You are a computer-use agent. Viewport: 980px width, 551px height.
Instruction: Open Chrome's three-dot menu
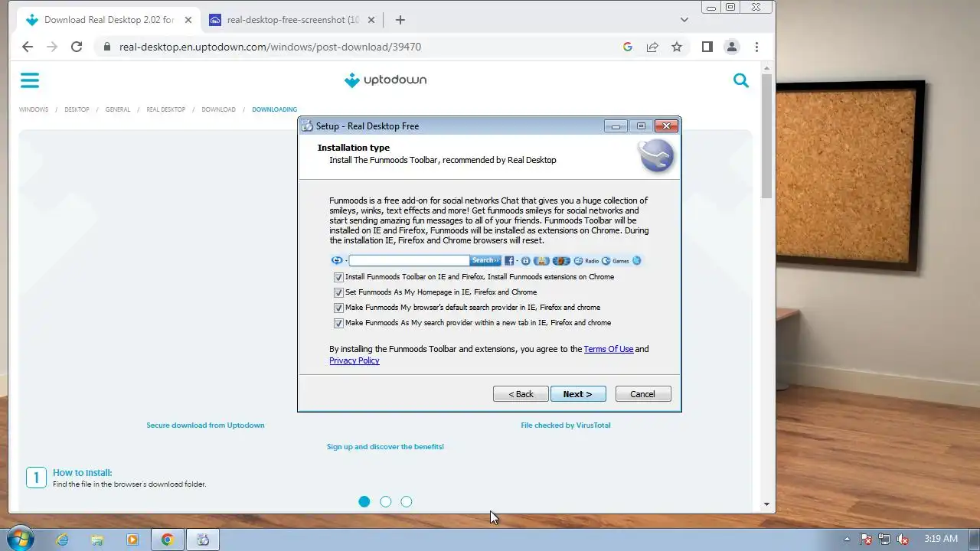[756, 47]
